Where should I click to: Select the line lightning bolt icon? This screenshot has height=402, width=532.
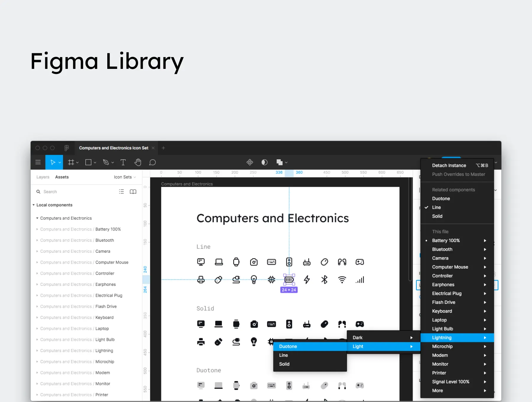pos(307,280)
